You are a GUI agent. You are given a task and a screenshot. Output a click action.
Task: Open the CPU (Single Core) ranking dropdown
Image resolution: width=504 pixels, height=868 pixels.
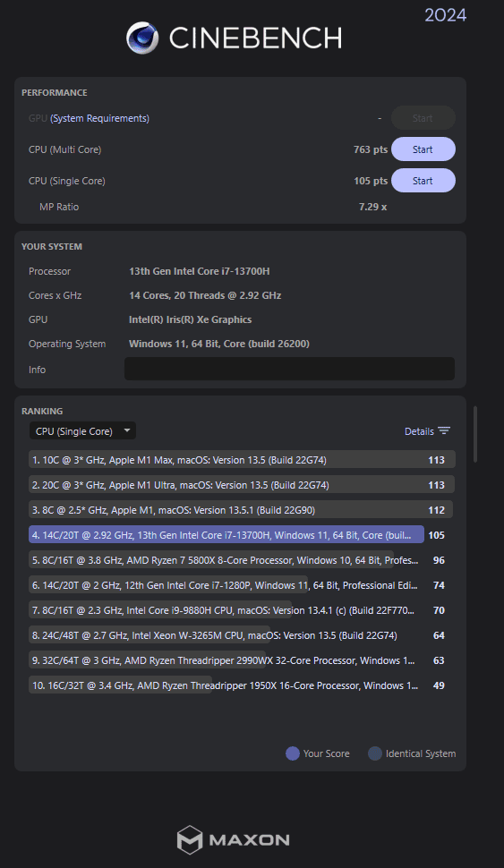pyautogui.click(x=82, y=431)
